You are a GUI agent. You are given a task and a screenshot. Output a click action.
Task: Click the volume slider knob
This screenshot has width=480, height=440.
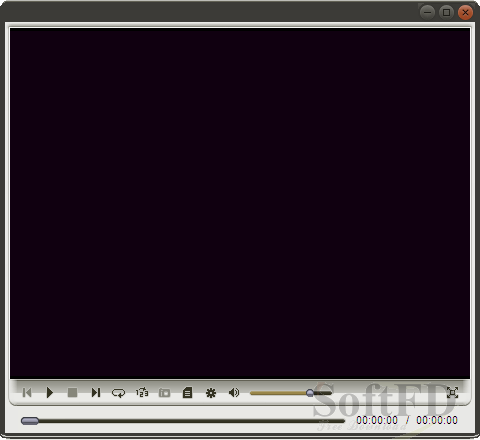[x=310, y=393]
